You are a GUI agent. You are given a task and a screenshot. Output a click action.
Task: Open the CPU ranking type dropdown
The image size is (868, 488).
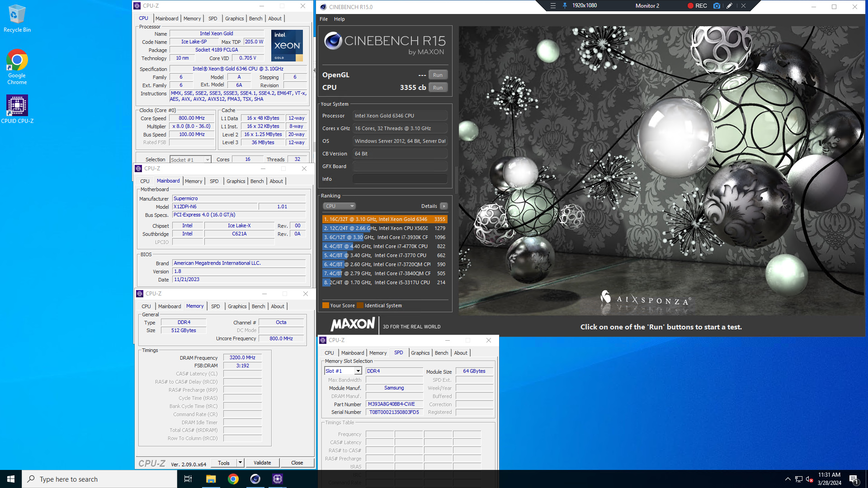(340, 206)
